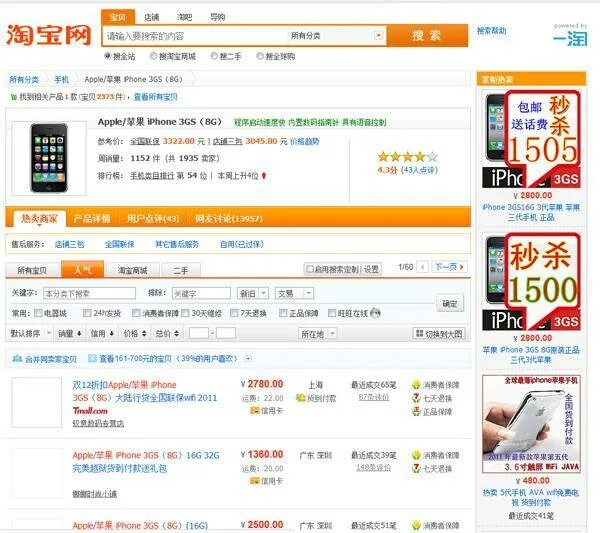This screenshot has width=600, height=533.
Task: Check the 电器城 filter checkbox
Action: (38, 313)
